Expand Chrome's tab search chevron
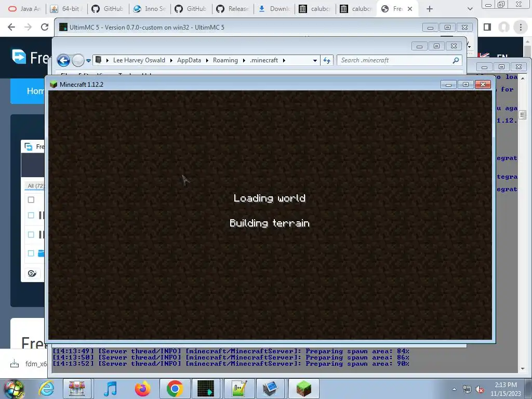532x399 pixels. click(x=470, y=9)
